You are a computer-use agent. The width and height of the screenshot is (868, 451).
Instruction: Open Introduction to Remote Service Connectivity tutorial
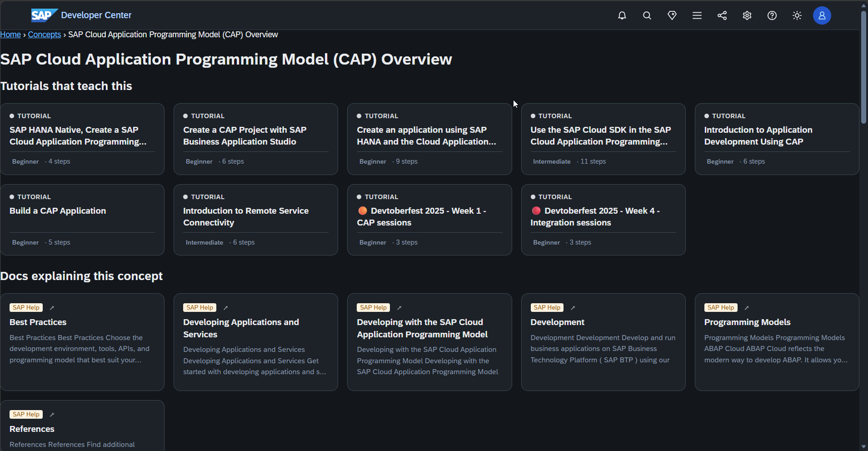coord(246,217)
